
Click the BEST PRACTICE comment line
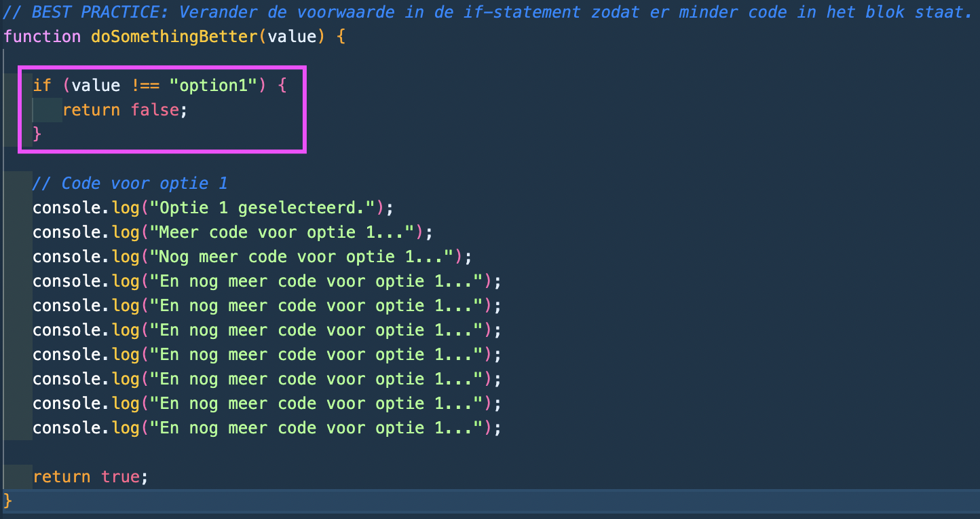(x=487, y=12)
